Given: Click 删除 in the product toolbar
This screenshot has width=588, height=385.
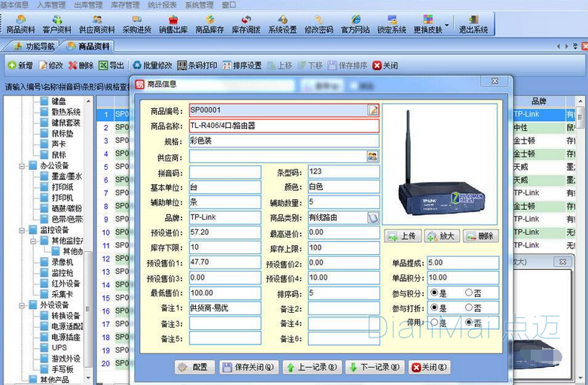Looking at the screenshot, I should coord(81,65).
